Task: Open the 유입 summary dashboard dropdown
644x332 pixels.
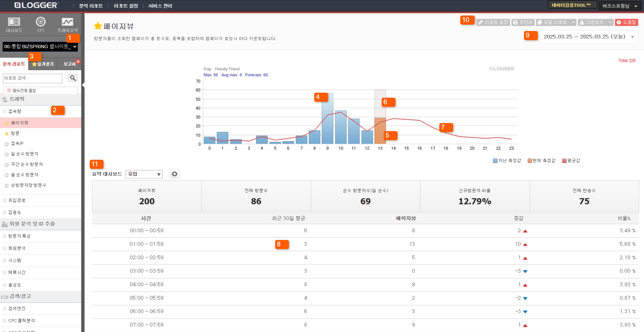Action: pyautogui.click(x=144, y=174)
